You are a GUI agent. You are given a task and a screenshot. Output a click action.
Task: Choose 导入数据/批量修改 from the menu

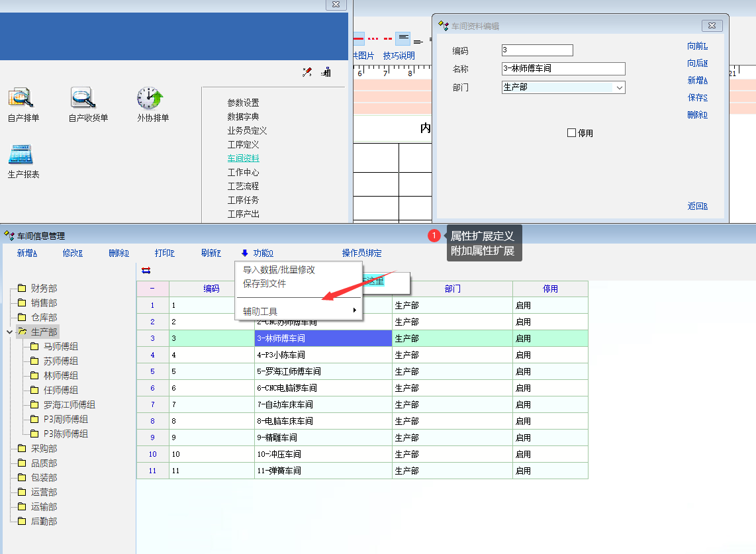279,270
